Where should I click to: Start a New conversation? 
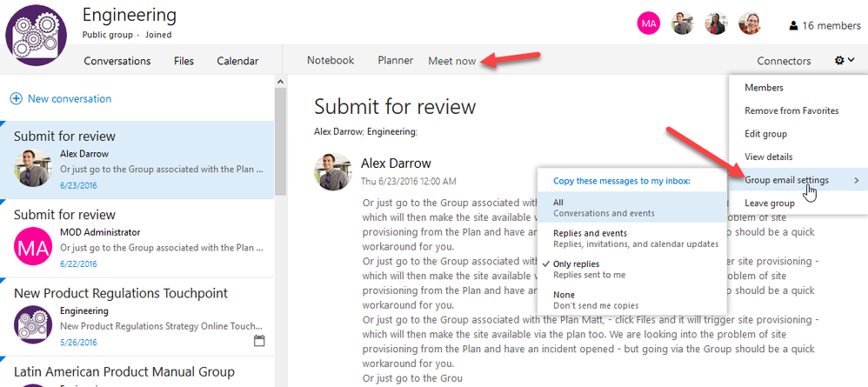pos(70,99)
